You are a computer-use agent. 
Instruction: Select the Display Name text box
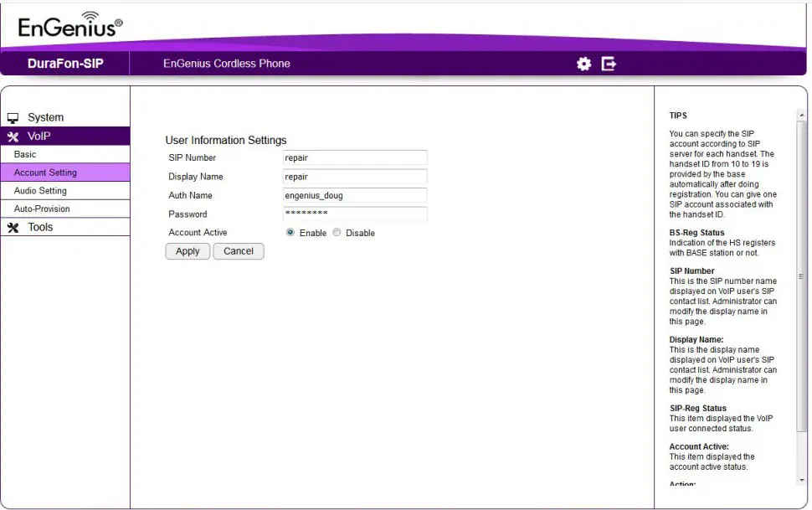click(x=355, y=177)
